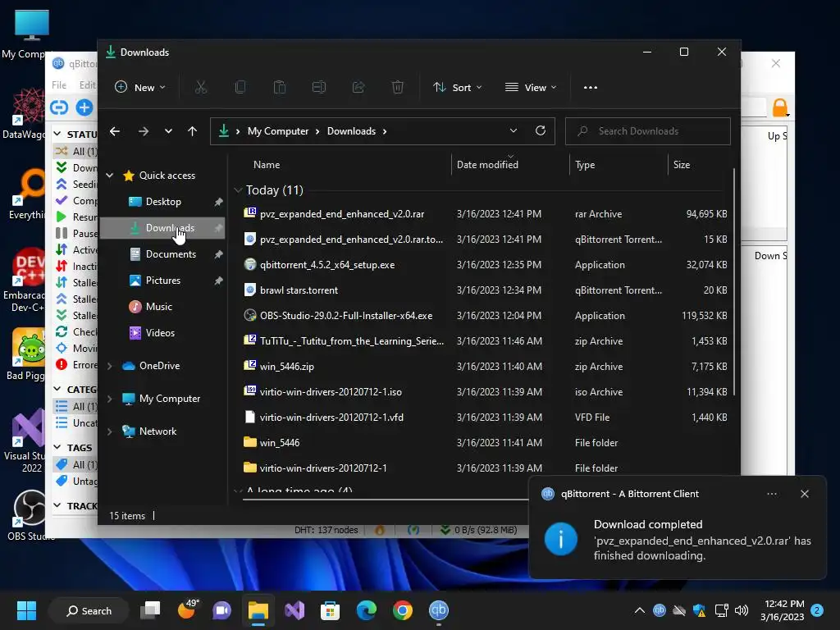
Task: Open Microsoft Edge from the taskbar
Action: (x=367, y=610)
